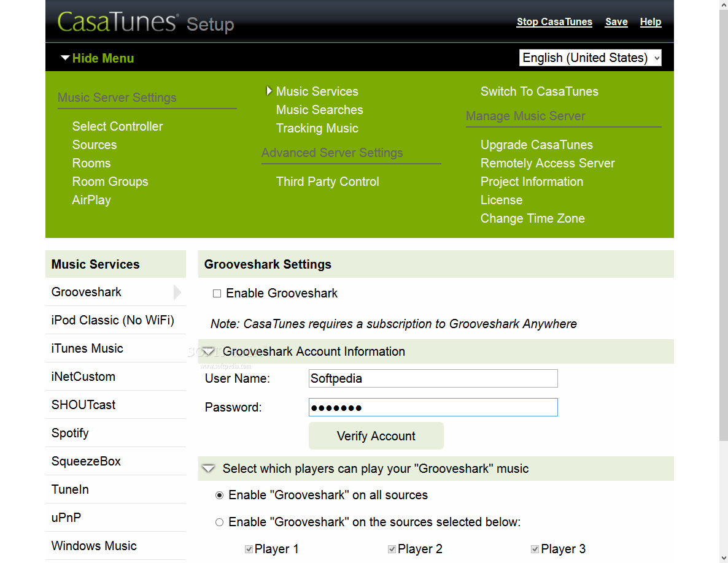Open Sources menu item
Viewport: 728px width, 563px height.
click(95, 145)
